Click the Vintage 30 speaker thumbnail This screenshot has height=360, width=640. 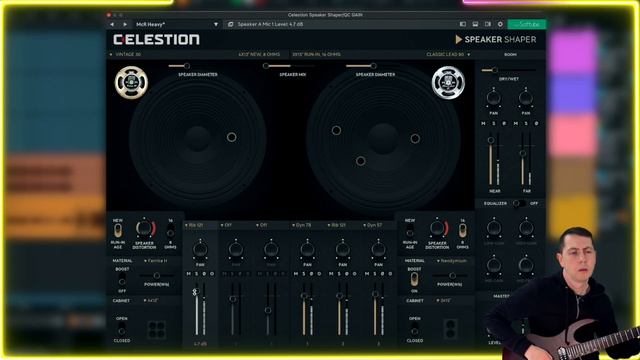[131, 82]
